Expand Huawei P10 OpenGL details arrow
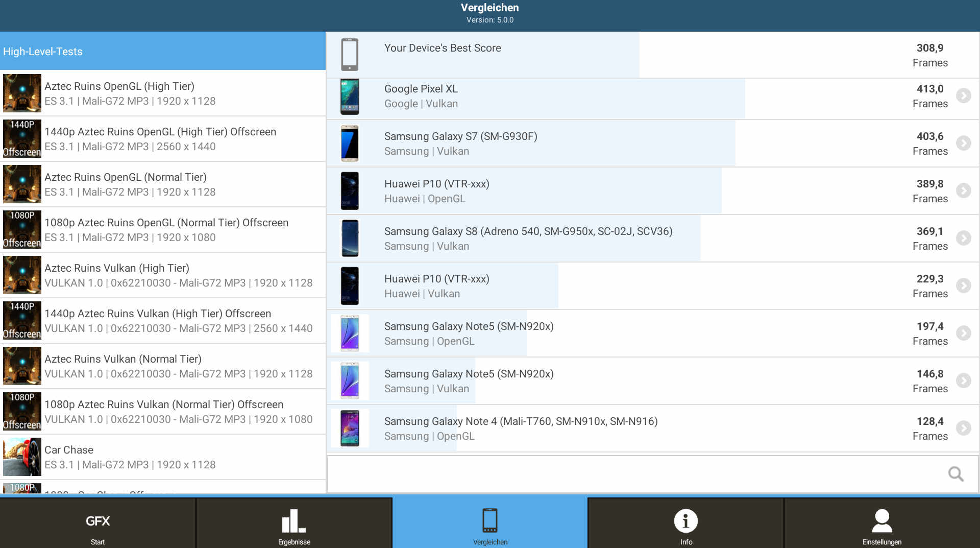 [963, 190]
